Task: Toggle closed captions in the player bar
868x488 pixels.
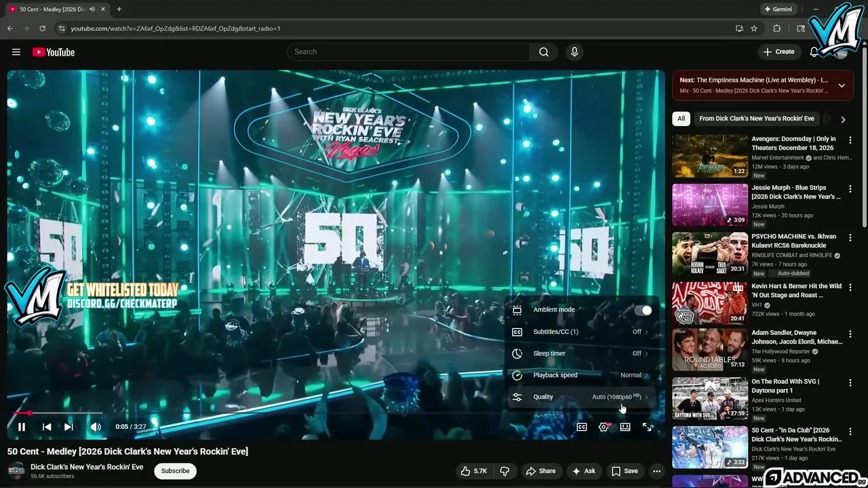Action: [x=582, y=427]
